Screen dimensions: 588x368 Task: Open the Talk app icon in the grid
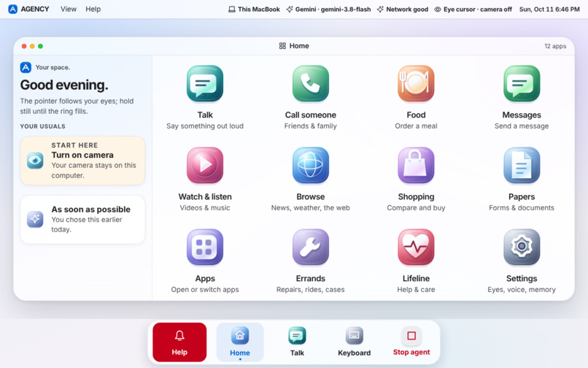(205, 83)
